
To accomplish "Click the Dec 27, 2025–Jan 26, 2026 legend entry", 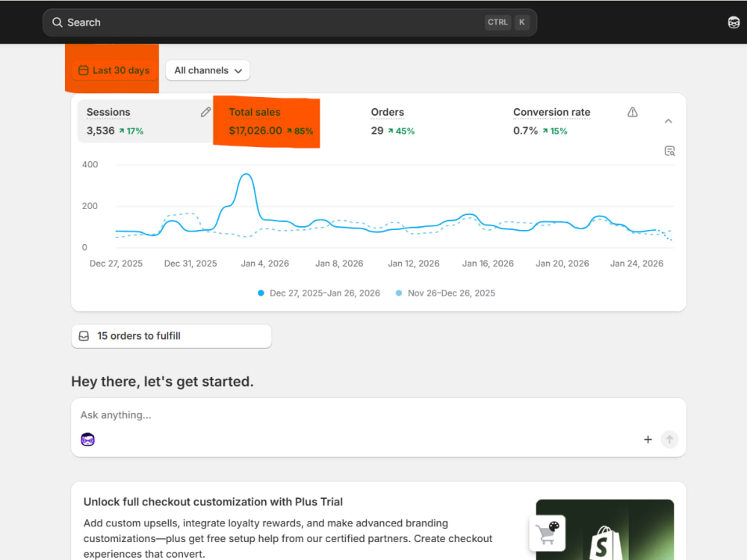I will pyautogui.click(x=319, y=293).
